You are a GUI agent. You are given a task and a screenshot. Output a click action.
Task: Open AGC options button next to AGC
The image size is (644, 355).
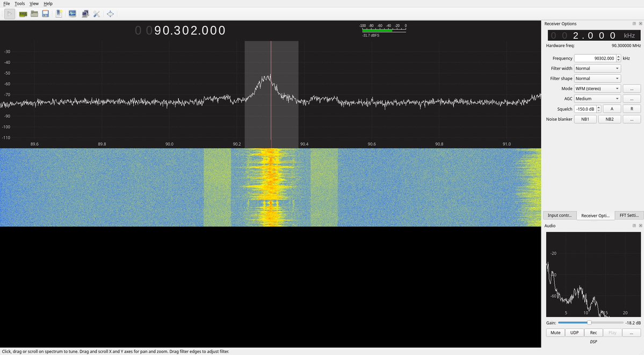click(x=632, y=99)
